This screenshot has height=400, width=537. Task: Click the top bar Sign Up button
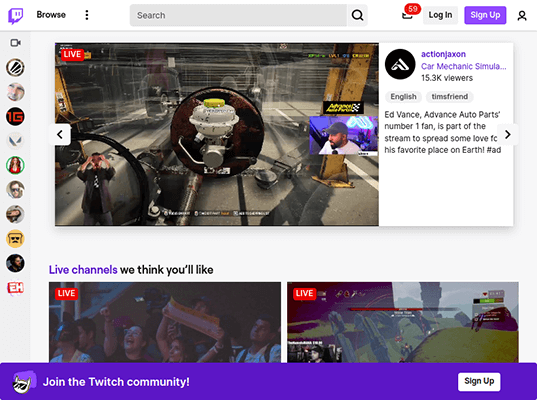click(485, 15)
